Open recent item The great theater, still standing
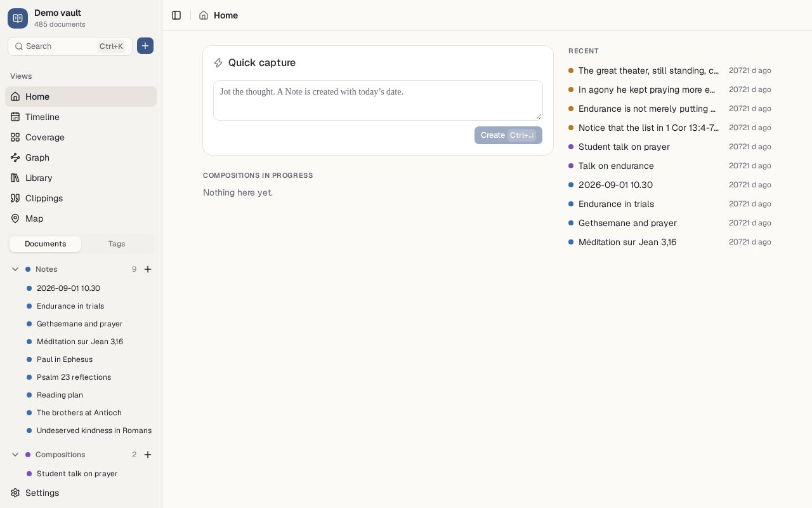Screen dimensions: 812x508 670,70
